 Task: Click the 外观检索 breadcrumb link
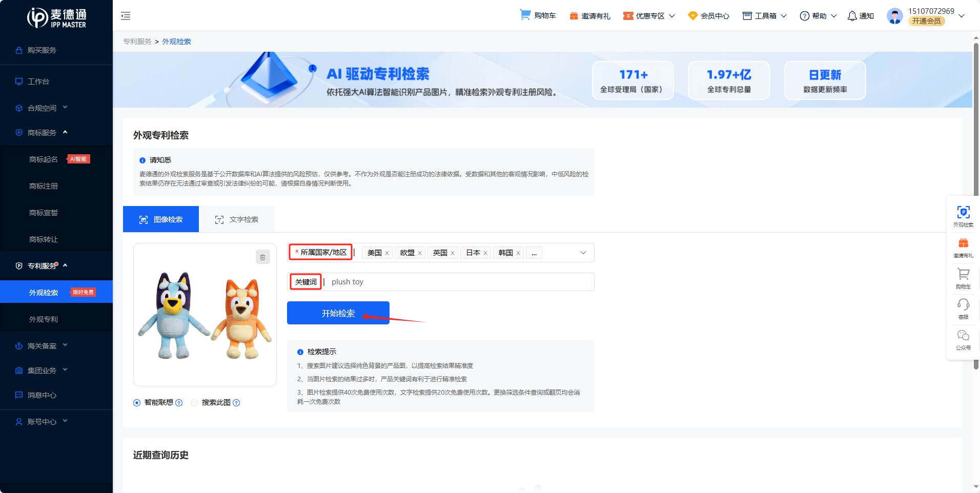[177, 42]
